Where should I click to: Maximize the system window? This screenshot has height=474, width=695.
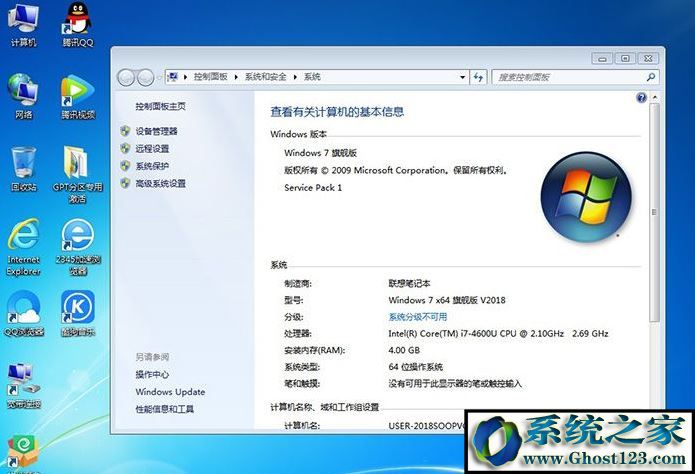[625, 59]
